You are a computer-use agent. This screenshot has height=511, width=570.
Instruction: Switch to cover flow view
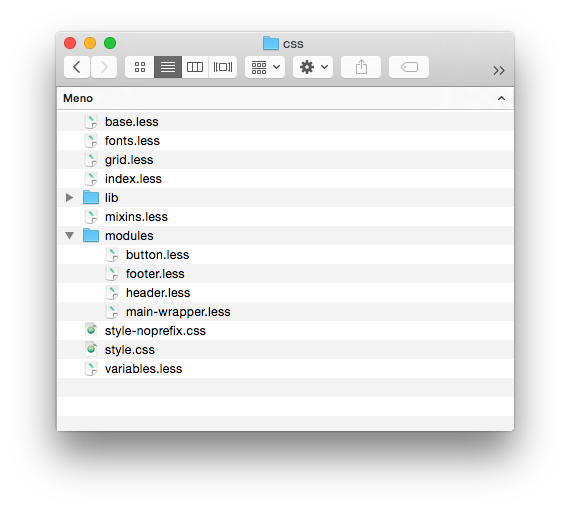click(223, 67)
